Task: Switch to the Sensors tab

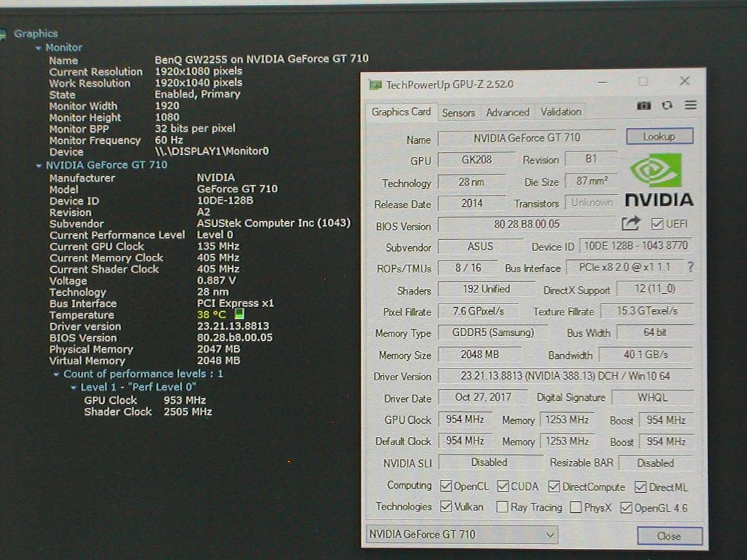Action: (x=459, y=111)
